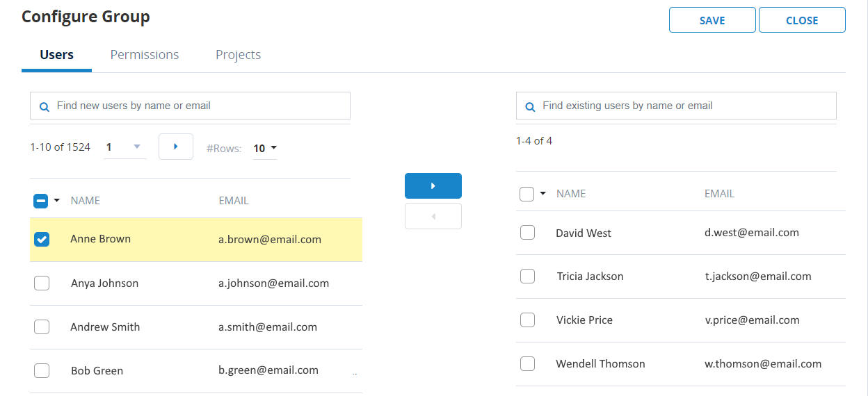This screenshot has height=396, width=868.
Task: Uncheck the Anne Brown checkbox
Action: click(42, 240)
